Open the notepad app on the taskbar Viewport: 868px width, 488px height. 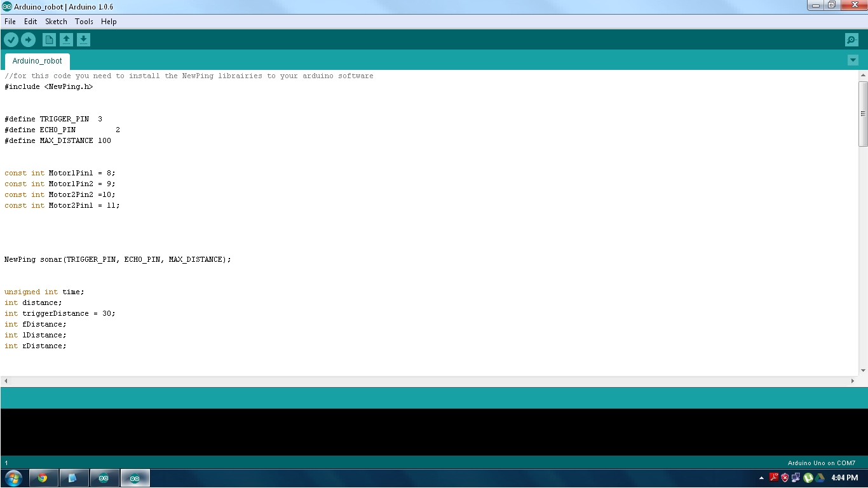[x=73, y=478]
